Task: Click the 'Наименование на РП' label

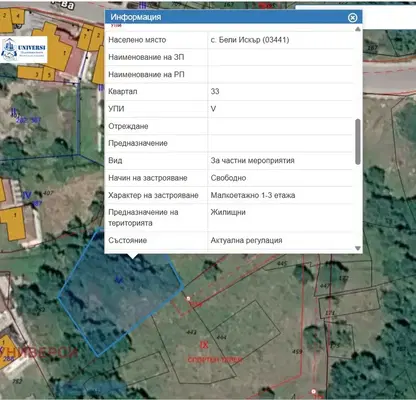Action: 146,75
